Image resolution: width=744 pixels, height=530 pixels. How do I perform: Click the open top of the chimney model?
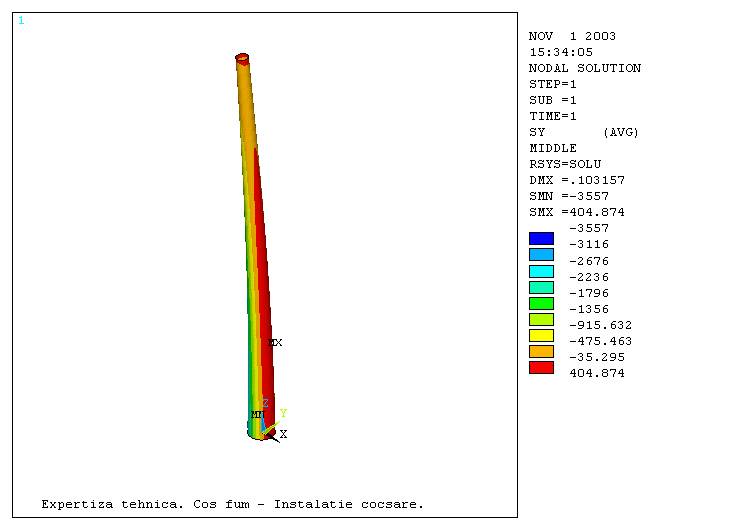pyautogui.click(x=242, y=58)
